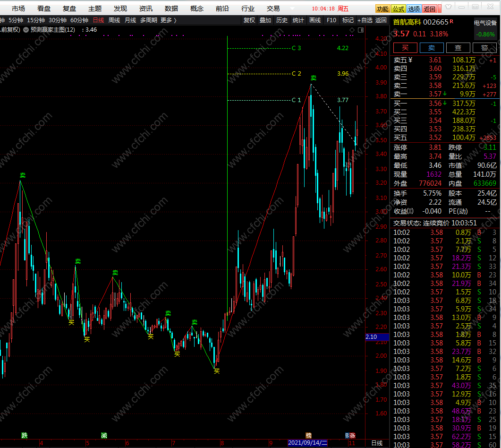Click the 复权 toolbar button

[x=249, y=20]
